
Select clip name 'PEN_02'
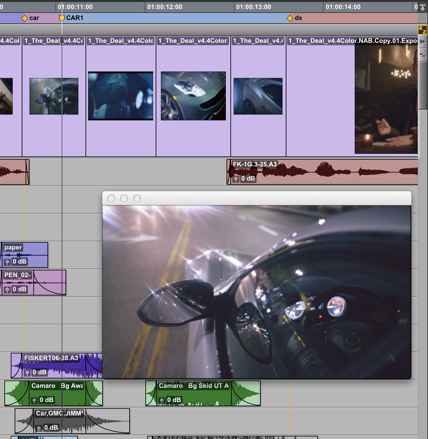(x=17, y=275)
